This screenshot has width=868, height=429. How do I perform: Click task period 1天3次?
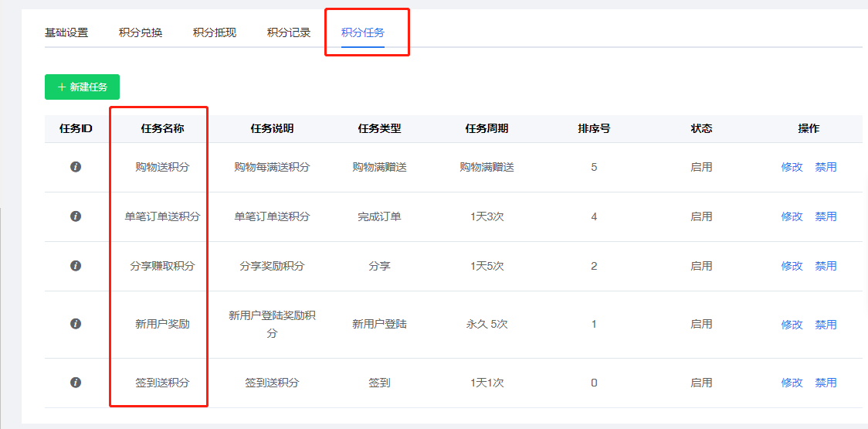click(487, 216)
